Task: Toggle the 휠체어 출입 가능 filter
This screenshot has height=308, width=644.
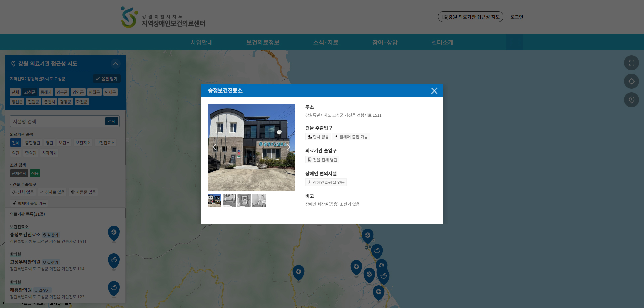Action: [x=29, y=203]
